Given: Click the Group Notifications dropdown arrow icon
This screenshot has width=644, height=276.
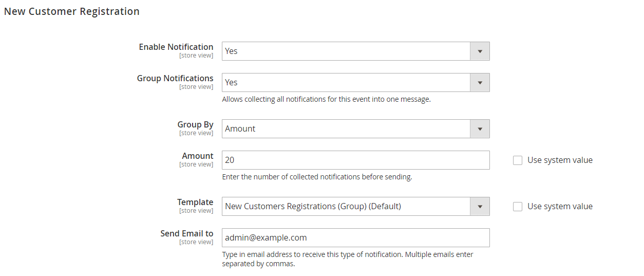Looking at the screenshot, I should (x=480, y=83).
